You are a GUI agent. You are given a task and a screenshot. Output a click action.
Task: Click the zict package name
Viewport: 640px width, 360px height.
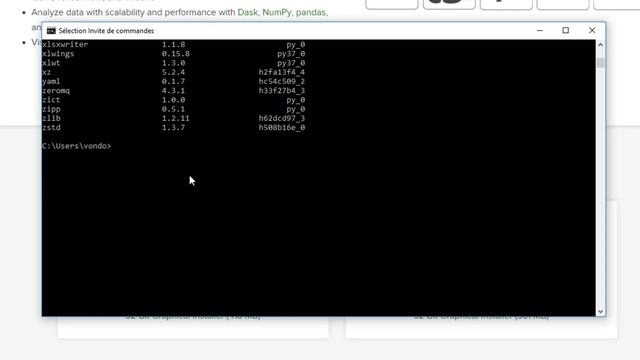point(51,100)
